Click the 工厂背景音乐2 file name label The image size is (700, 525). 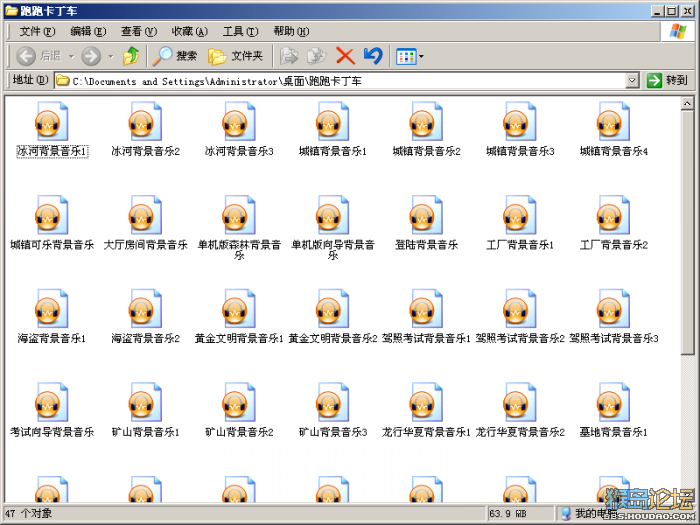tap(614, 245)
